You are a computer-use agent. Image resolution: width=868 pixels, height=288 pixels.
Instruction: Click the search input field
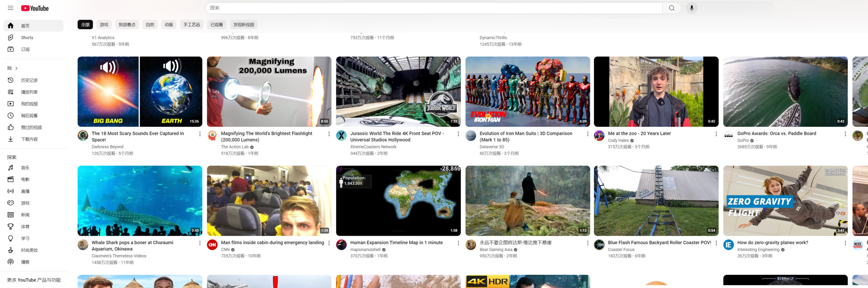point(434,8)
